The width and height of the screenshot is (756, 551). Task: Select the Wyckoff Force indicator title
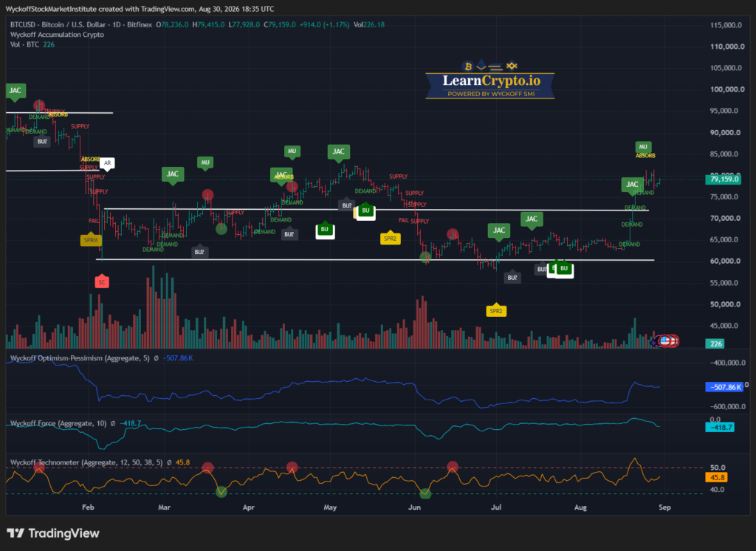click(x=58, y=423)
